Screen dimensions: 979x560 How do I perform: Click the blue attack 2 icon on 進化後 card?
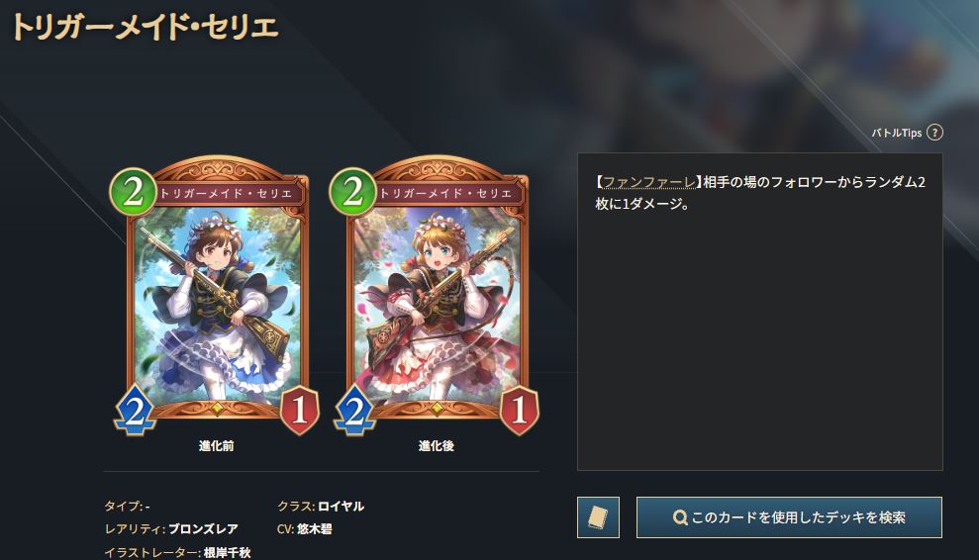(354, 411)
